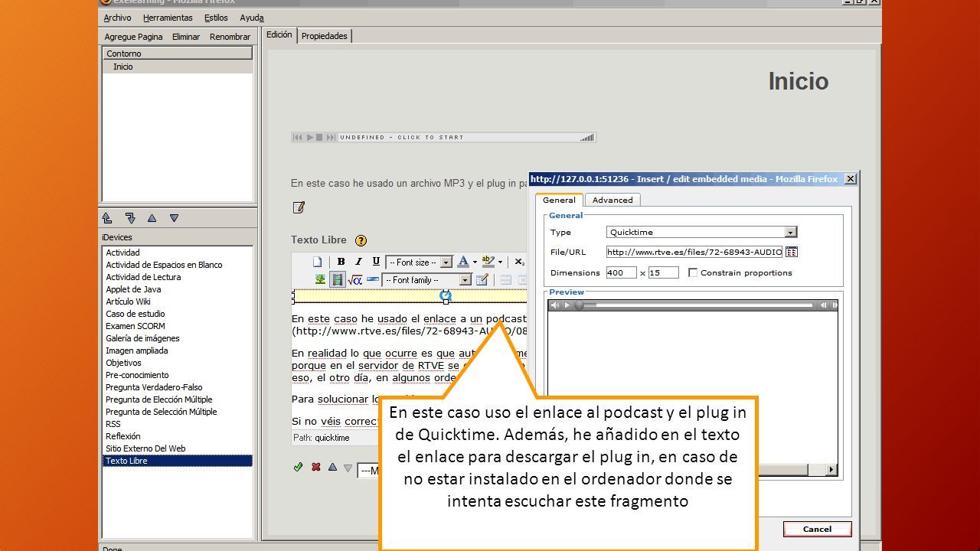Demote the outline node with the right-down arrow
Image resolution: width=980 pixels, height=551 pixels.
tap(130, 218)
